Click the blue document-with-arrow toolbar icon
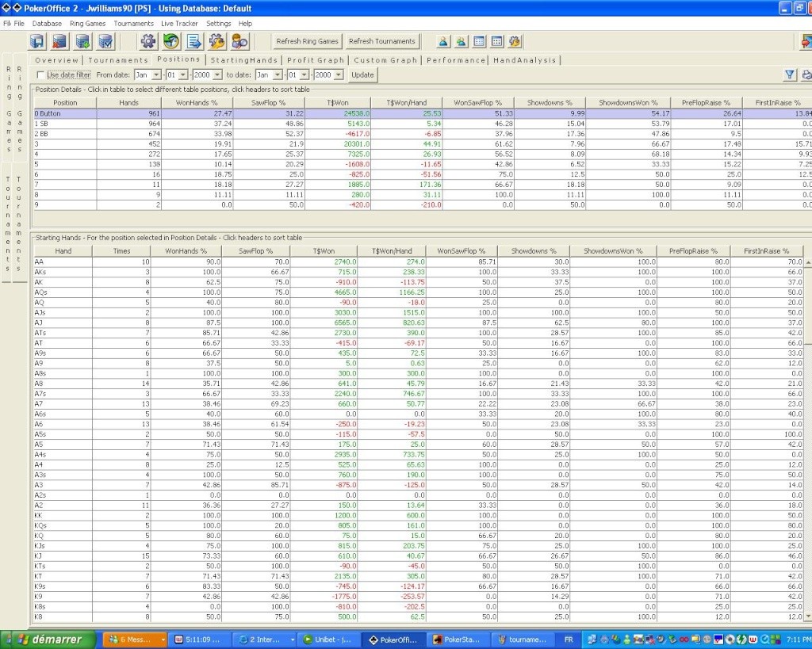Viewport: 812px width, 649px height. click(x=194, y=41)
